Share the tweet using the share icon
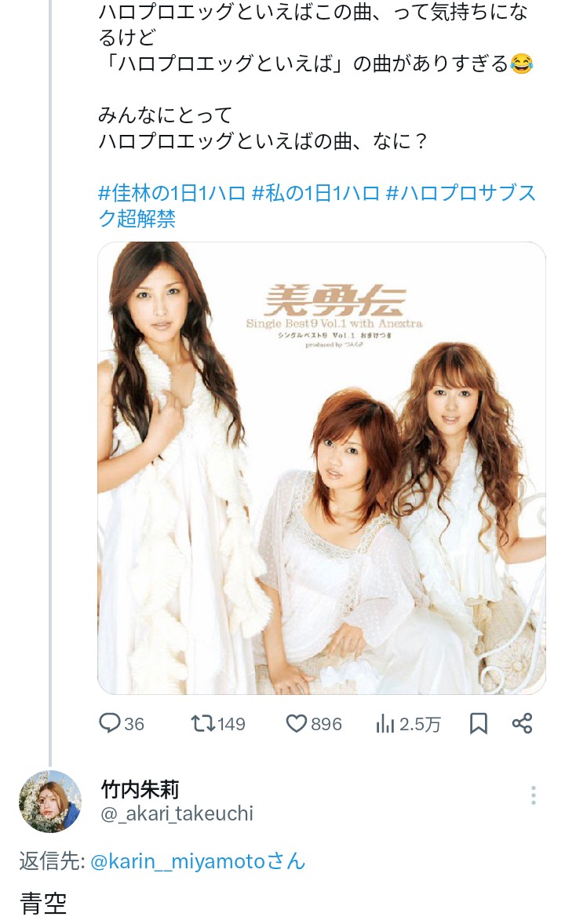The image size is (565, 924). [x=522, y=723]
